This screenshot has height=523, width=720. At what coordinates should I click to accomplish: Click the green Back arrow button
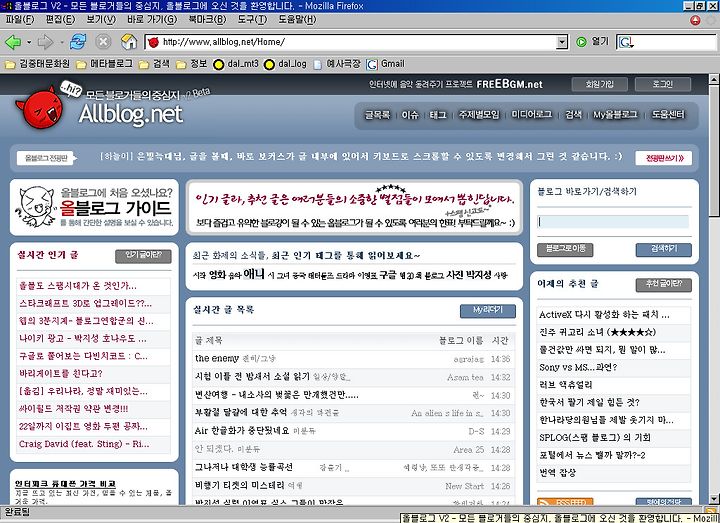[x=13, y=42]
